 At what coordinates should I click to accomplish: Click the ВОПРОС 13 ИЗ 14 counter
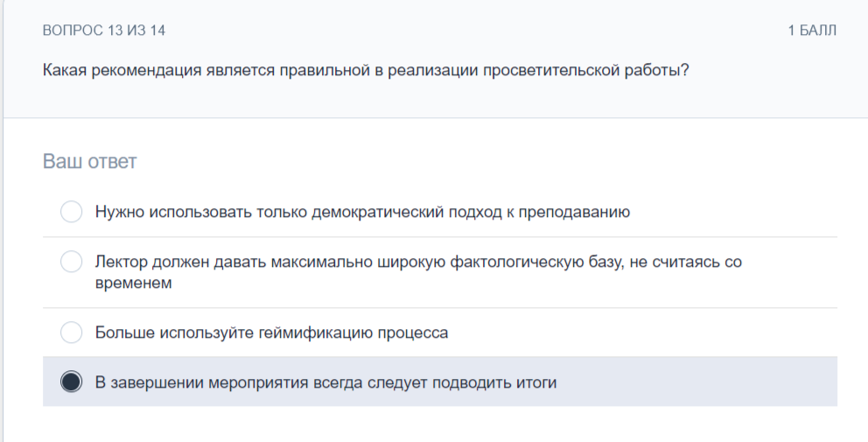(x=104, y=30)
